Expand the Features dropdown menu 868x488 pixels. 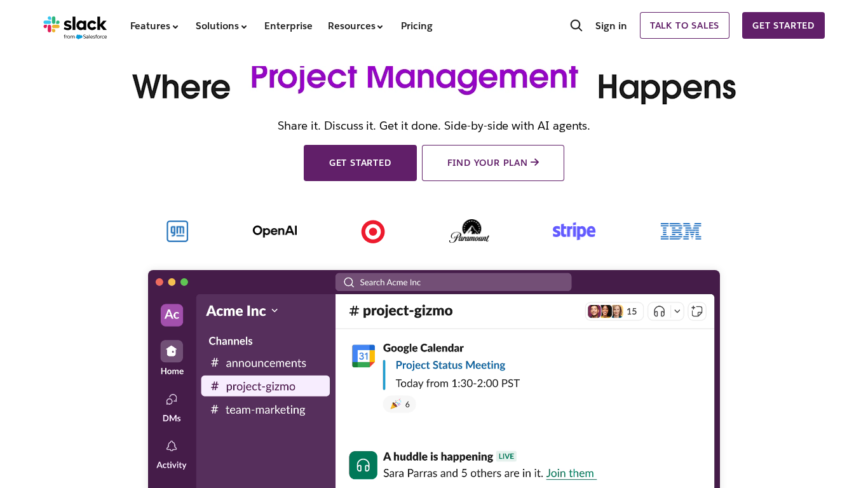[154, 26]
